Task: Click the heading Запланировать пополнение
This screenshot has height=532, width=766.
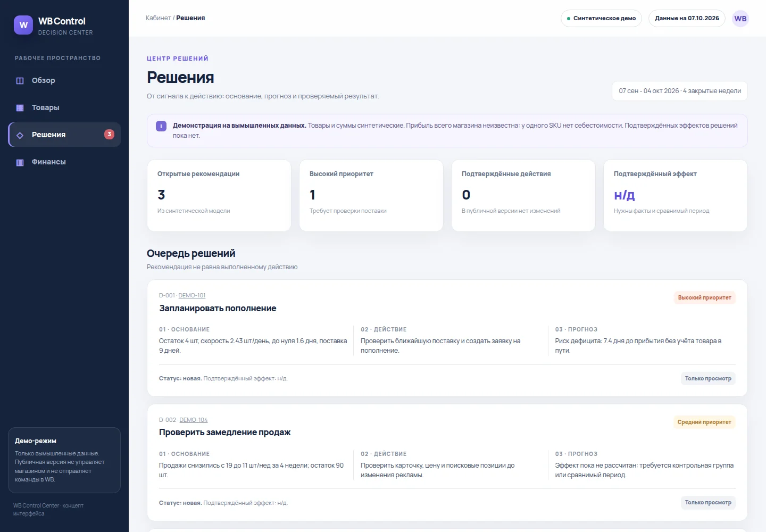Action: [218, 309]
